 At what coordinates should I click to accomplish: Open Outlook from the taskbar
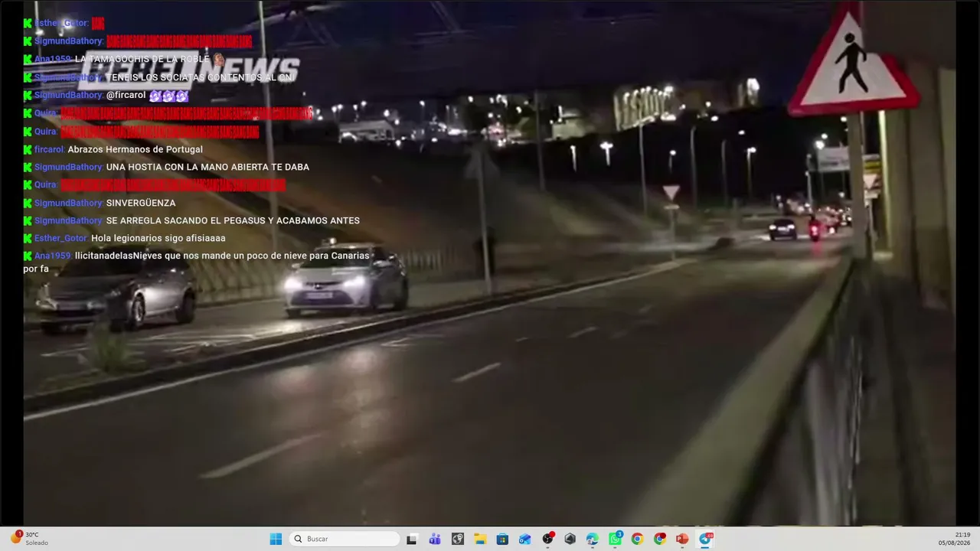coord(524,539)
